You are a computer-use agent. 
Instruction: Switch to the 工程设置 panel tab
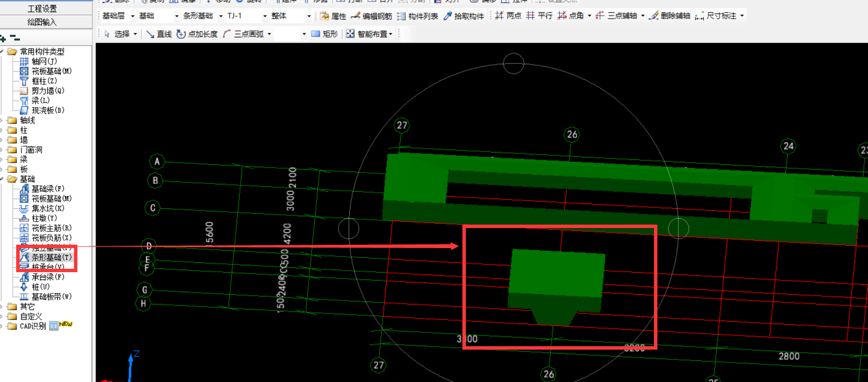point(42,8)
